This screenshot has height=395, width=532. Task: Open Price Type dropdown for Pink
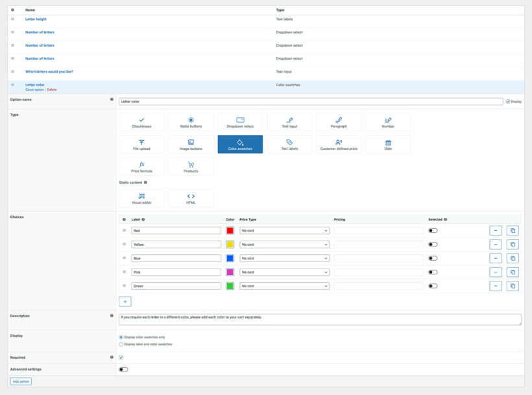tap(284, 272)
